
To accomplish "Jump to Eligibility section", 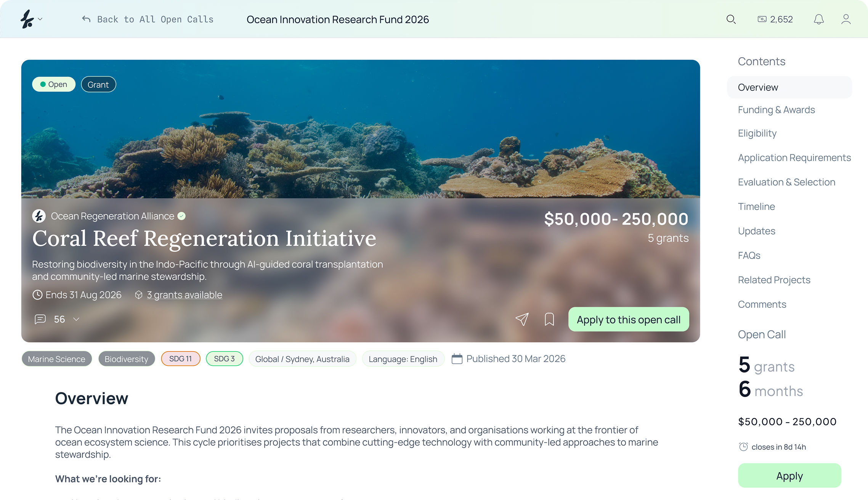I will tap(757, 133).
